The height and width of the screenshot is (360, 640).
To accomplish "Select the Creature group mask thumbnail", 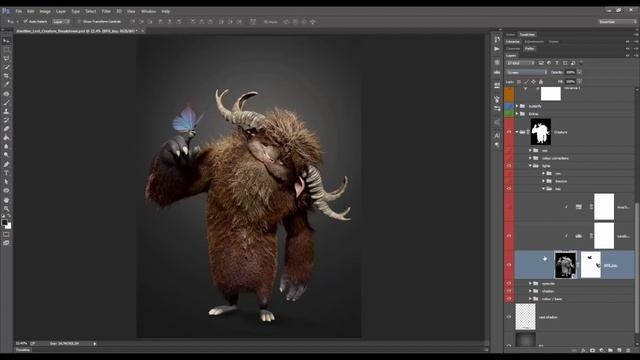I will 540,132.
